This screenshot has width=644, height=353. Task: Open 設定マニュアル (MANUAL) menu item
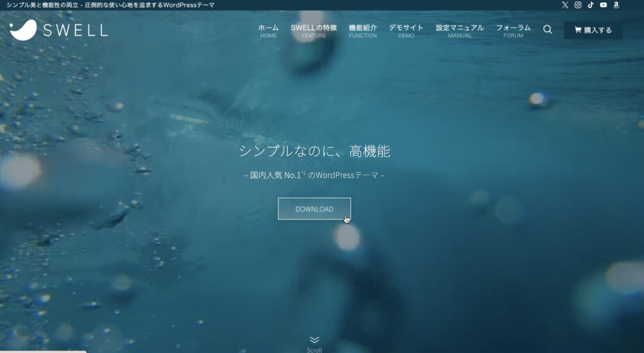460,31
